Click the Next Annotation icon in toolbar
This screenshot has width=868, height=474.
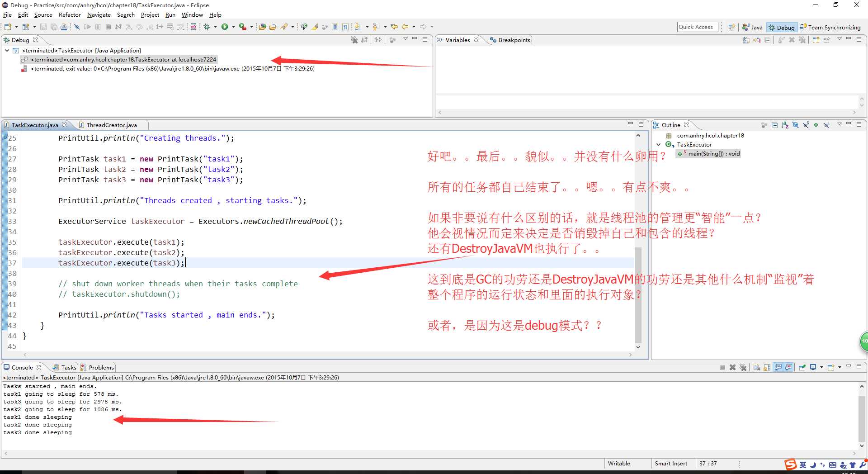click(357, 27)
